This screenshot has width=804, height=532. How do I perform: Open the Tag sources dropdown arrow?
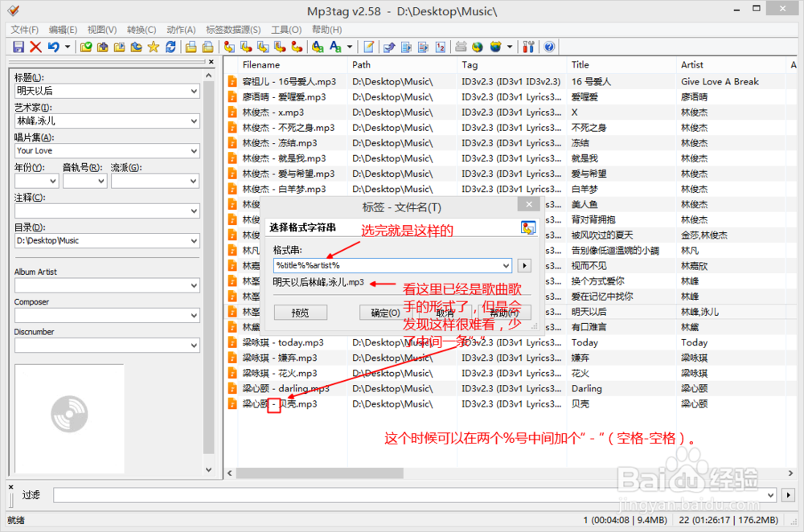[x=510, y=47]
